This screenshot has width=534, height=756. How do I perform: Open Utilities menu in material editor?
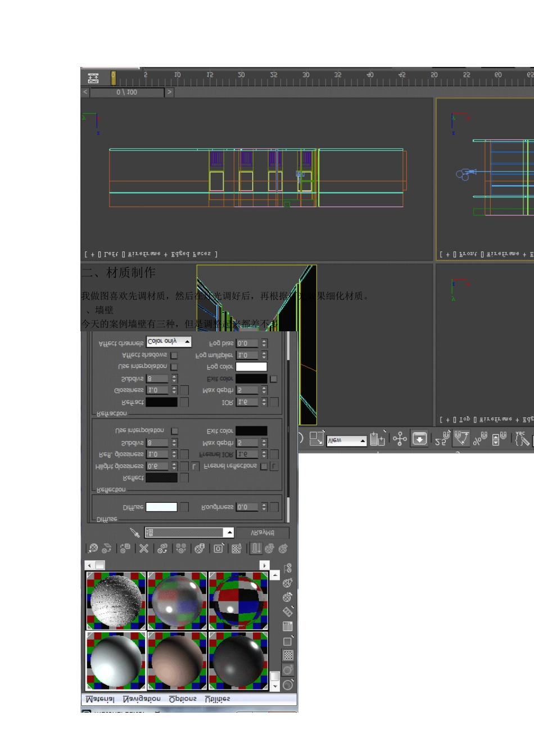click(218, 699)
